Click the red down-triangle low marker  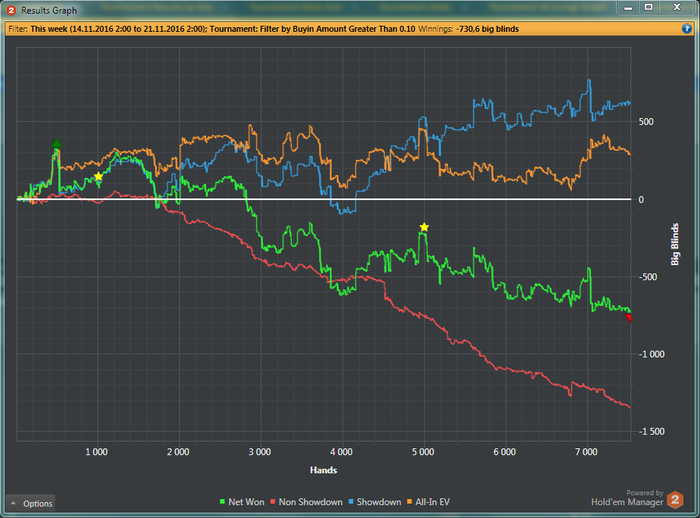point(629,317)
